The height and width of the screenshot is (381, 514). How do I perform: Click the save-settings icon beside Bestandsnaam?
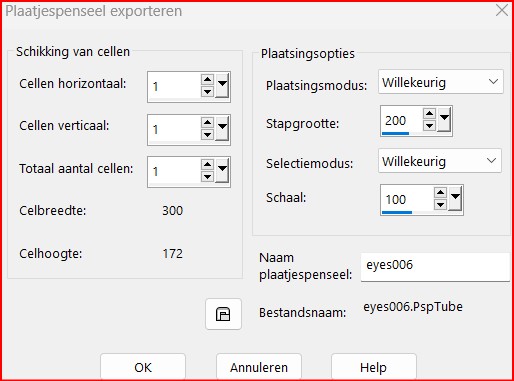pos(223,314)
